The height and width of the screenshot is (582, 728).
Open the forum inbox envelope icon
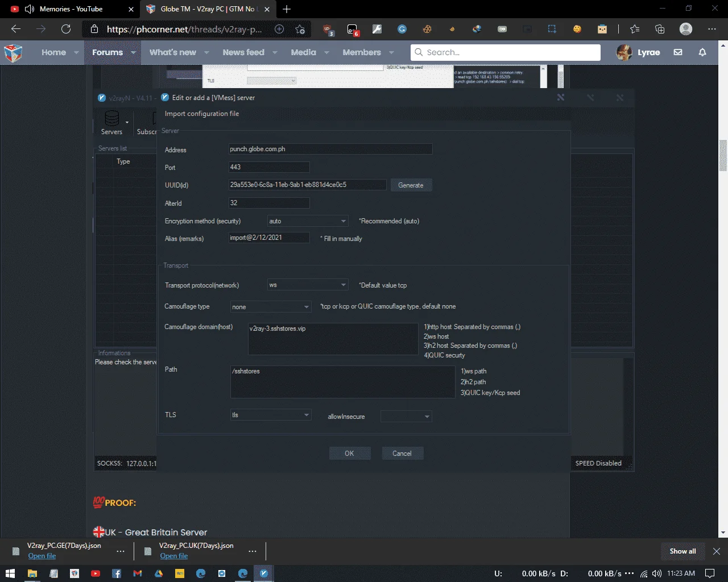coord(678,52)
